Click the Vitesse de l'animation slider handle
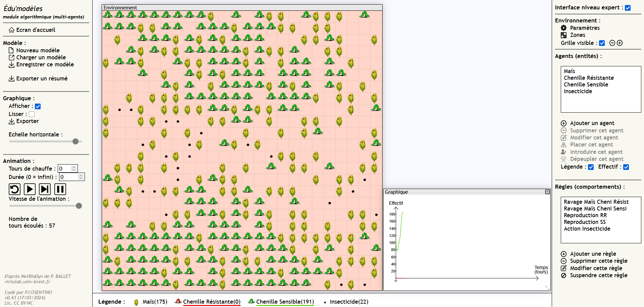This screenshot has height=307, width=644. 79,206
